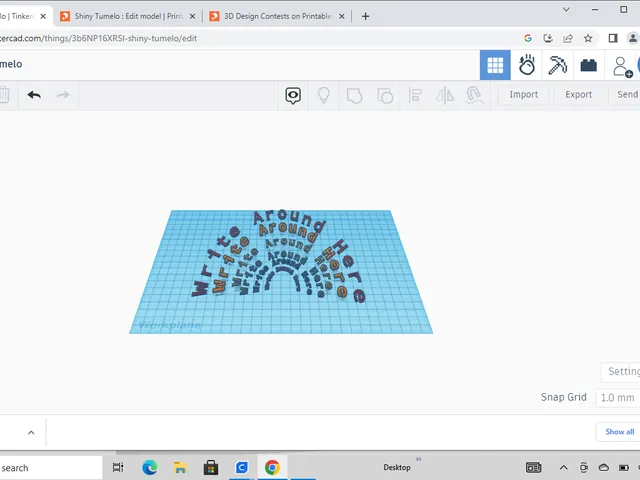Screen dimensions: 640x480
Task: Open the blue C app on the taskbar
Action: click(x=242, y=467)
